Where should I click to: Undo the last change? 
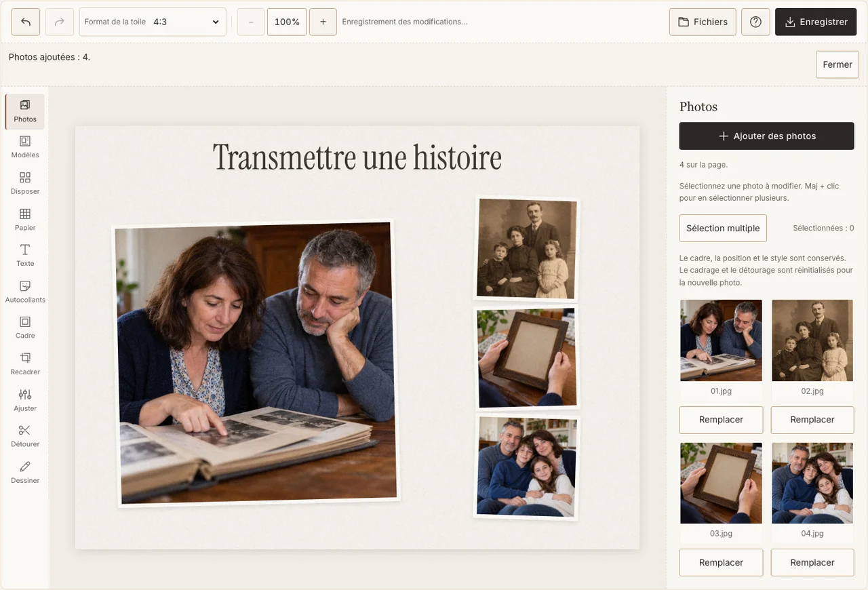26,22
